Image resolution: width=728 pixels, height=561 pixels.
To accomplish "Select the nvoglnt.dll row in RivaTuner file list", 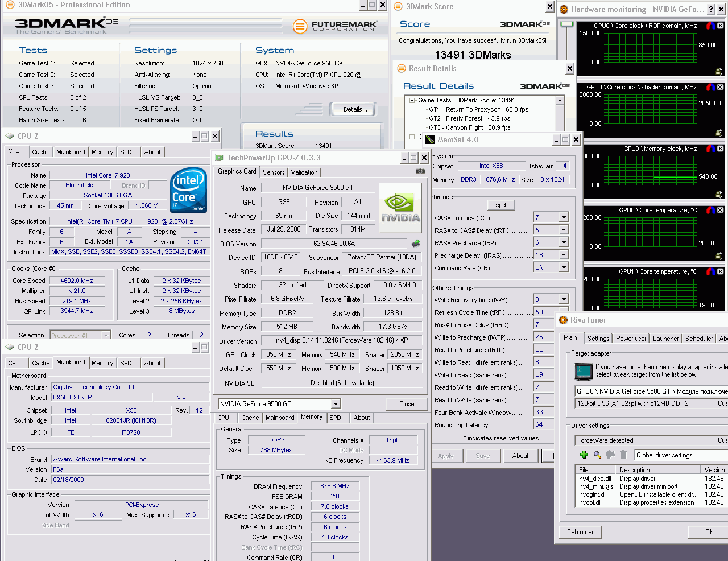I will coord(652,494).
